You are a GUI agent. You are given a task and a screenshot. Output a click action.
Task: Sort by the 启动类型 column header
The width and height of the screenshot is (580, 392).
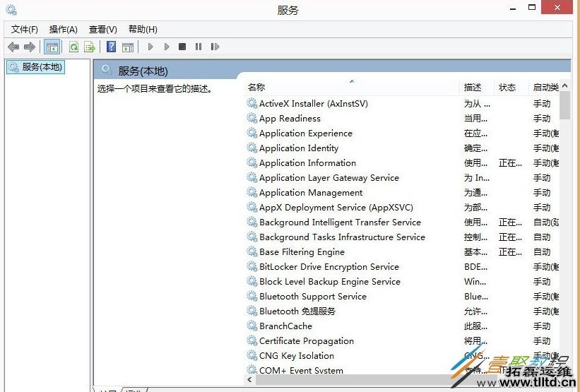[544, 88]
